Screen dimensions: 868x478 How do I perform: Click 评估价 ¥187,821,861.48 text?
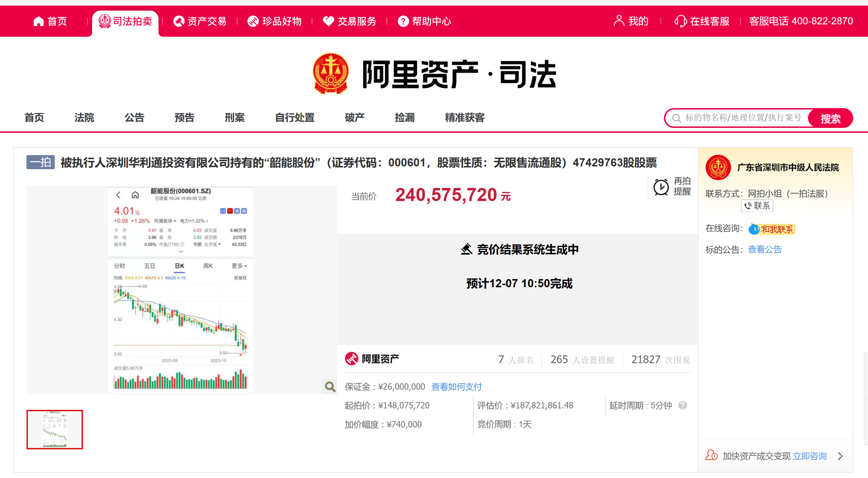coord(525,405)
